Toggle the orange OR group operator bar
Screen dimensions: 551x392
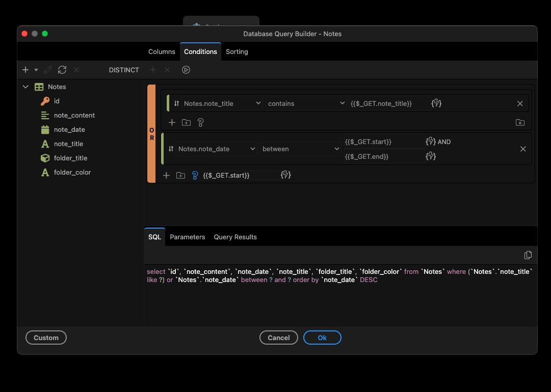(x=151, y=134)
